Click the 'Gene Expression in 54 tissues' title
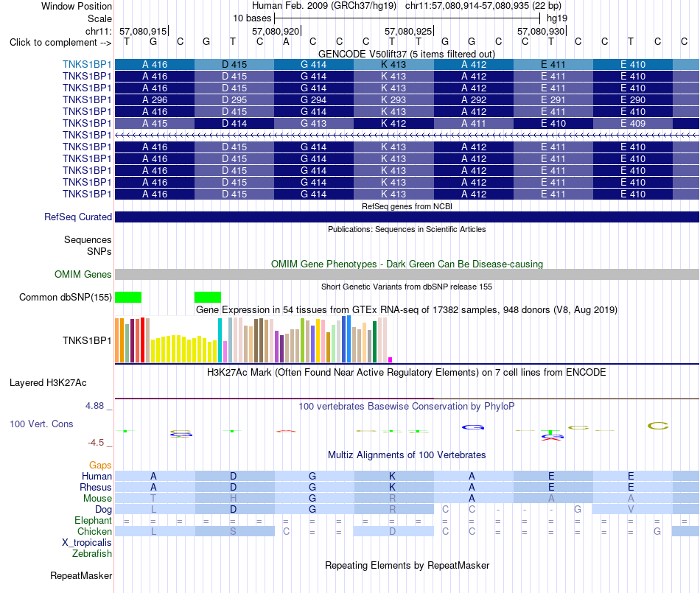The image size is (700, 593). coord(407,309)
